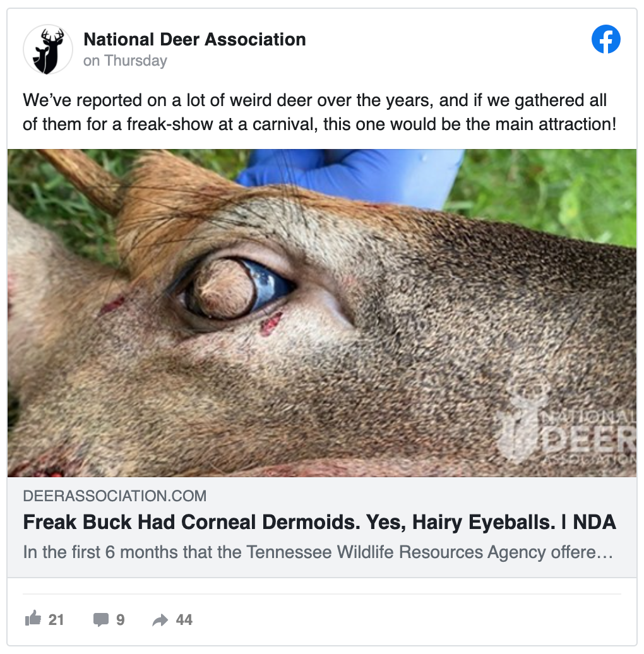Click the share arrow icon
The image size is (644, 654).
[x=160, y=620]
